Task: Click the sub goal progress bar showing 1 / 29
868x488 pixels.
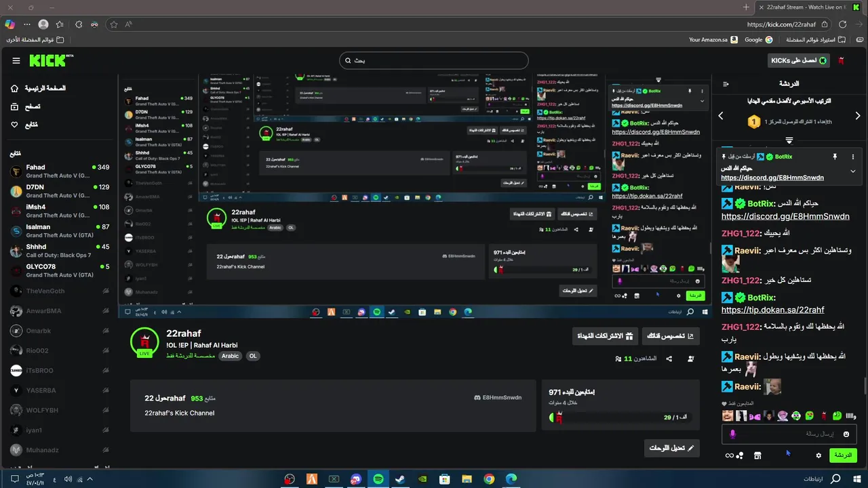Action: 620,418
